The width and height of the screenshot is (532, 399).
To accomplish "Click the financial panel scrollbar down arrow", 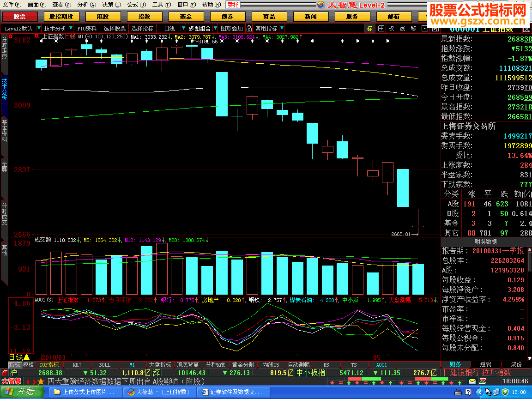I will tap(530, 358).
